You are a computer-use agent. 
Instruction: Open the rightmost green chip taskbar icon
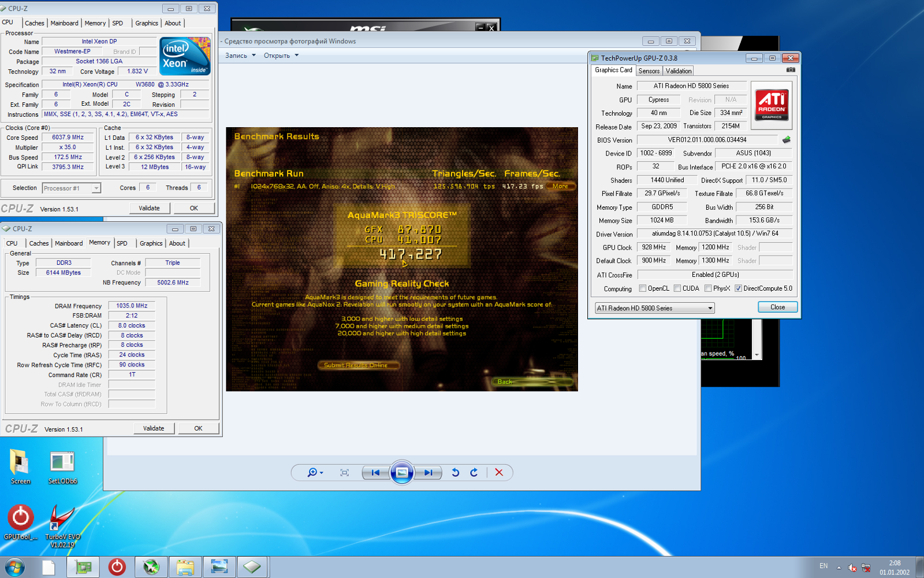click(252, 567)
